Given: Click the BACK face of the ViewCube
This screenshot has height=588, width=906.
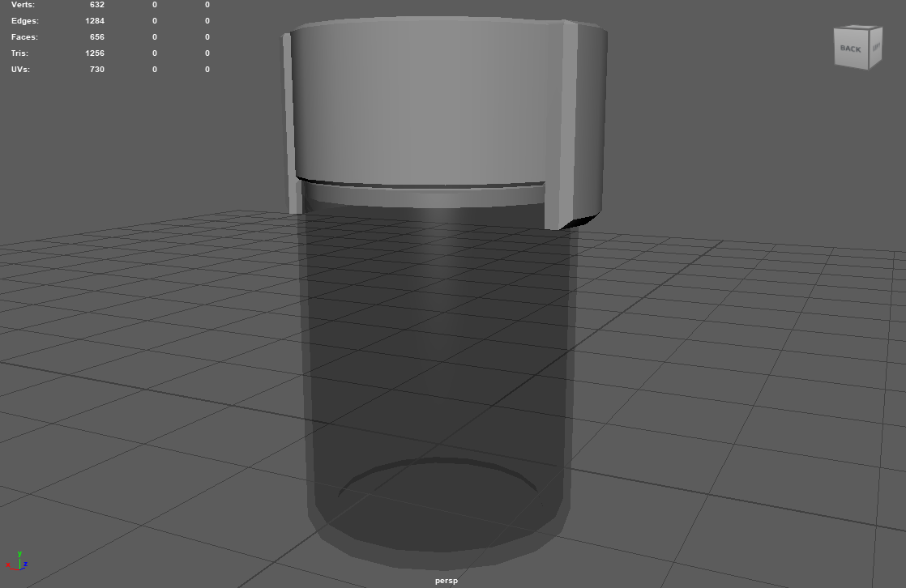Looking at the screenshot, I should [x=851, y=49].
